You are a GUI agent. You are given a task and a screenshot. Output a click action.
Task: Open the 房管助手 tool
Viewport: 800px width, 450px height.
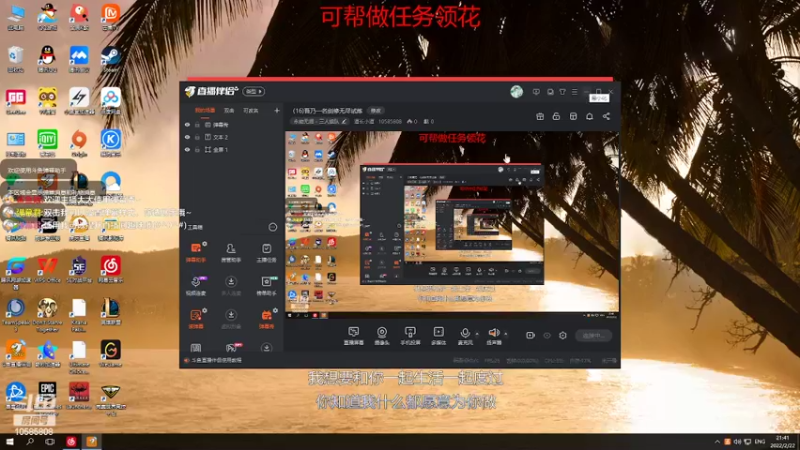coord(231,252)
